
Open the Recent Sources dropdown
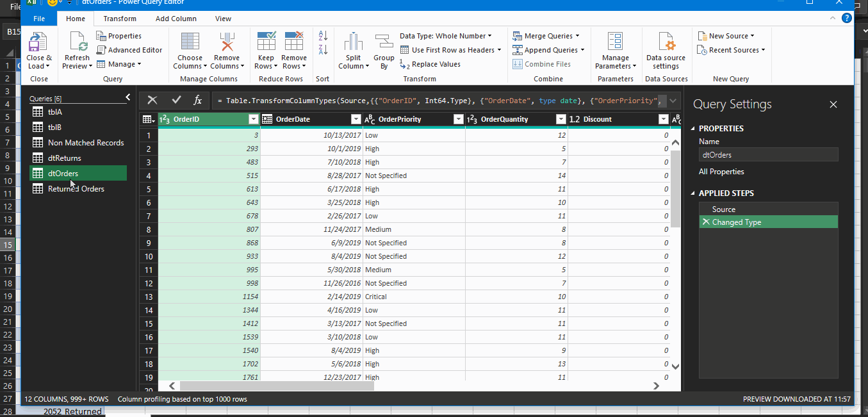(732, 50)
